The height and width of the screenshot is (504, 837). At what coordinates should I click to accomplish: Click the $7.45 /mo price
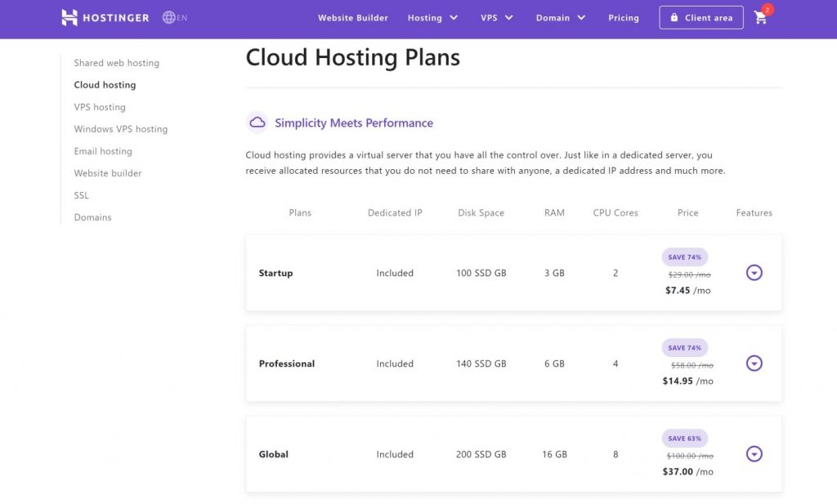687,290
